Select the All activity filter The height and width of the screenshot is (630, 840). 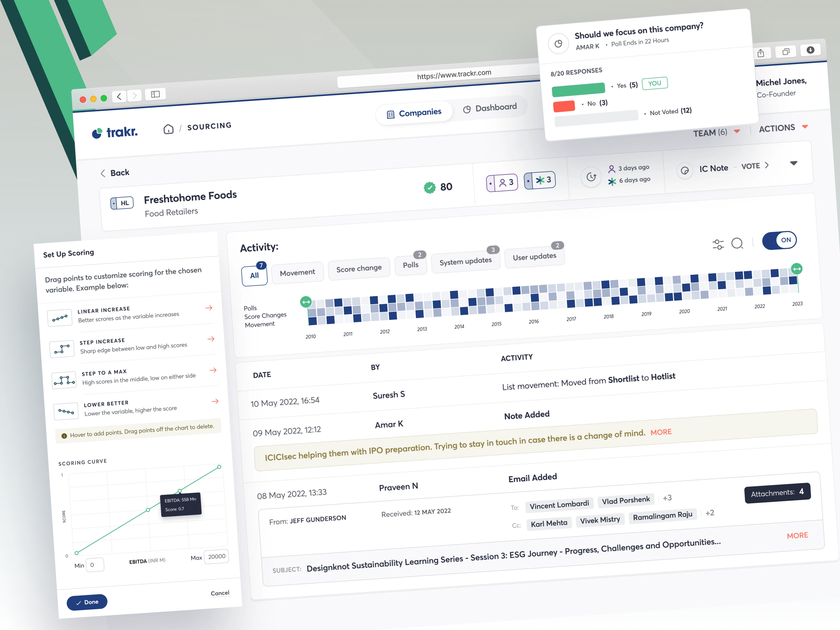pos(254,276)
